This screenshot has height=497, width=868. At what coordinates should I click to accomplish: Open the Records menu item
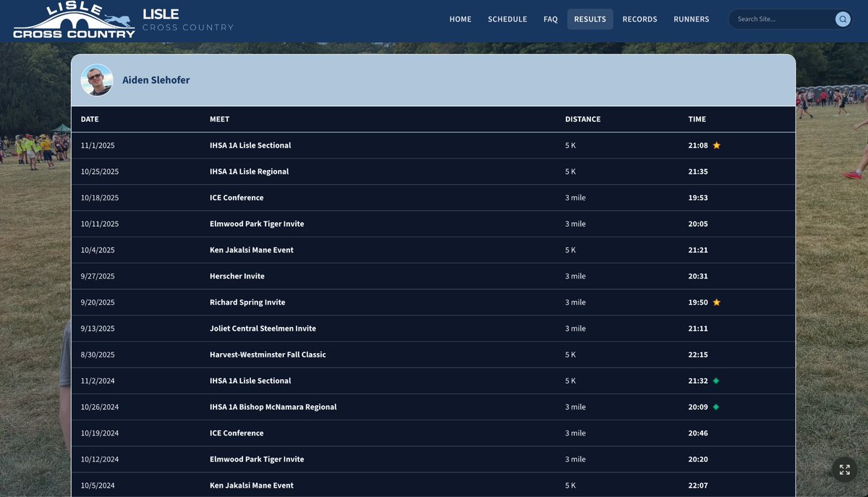coord(640,20)
